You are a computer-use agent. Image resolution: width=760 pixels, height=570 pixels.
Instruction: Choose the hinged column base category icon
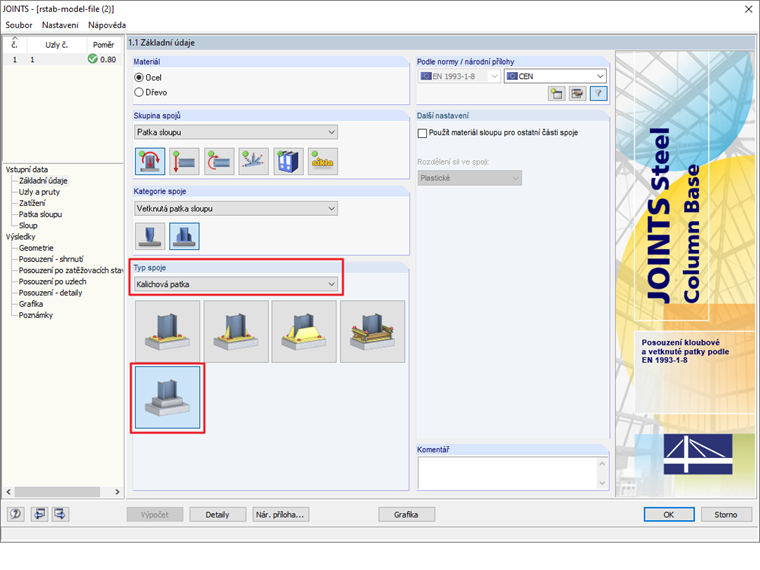[x=150, y=236]
